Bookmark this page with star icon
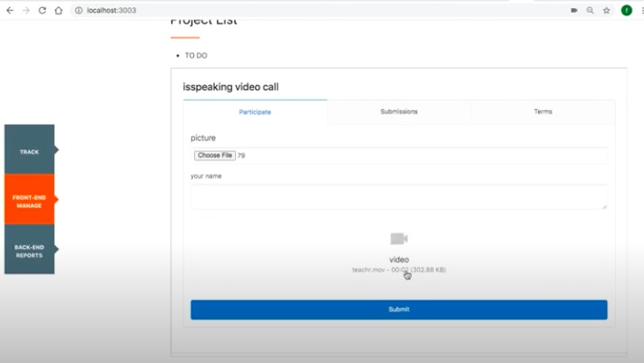The height and width of the screenshot is (363, 644). coord(607,10)
